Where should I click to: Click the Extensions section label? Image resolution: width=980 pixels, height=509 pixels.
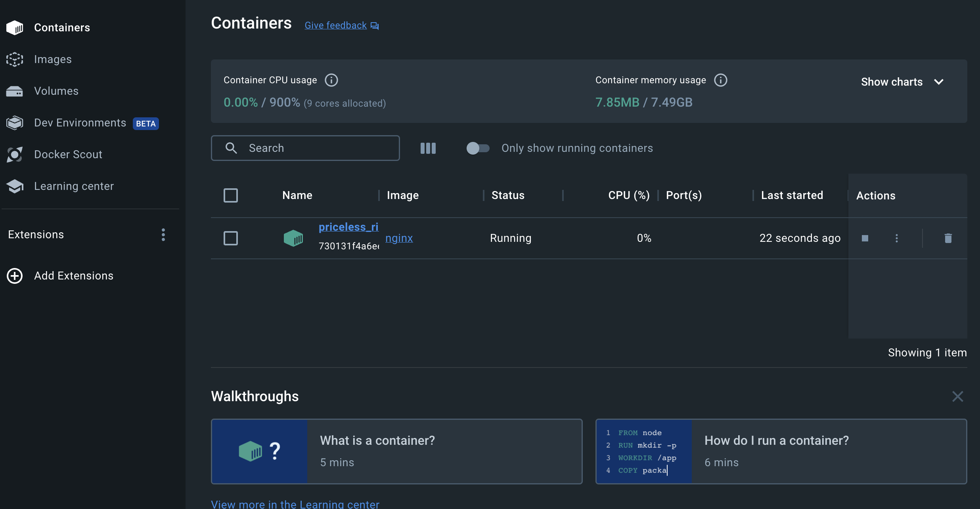point(36,235)
